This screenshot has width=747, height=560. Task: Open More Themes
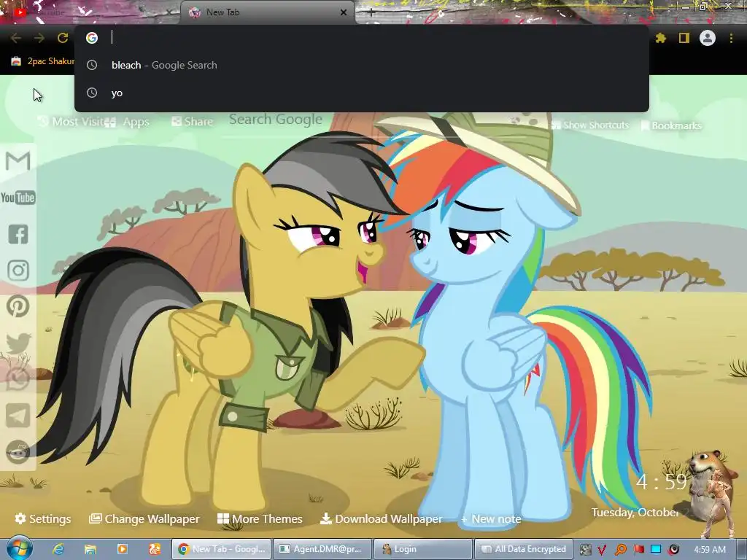point(260,518)
